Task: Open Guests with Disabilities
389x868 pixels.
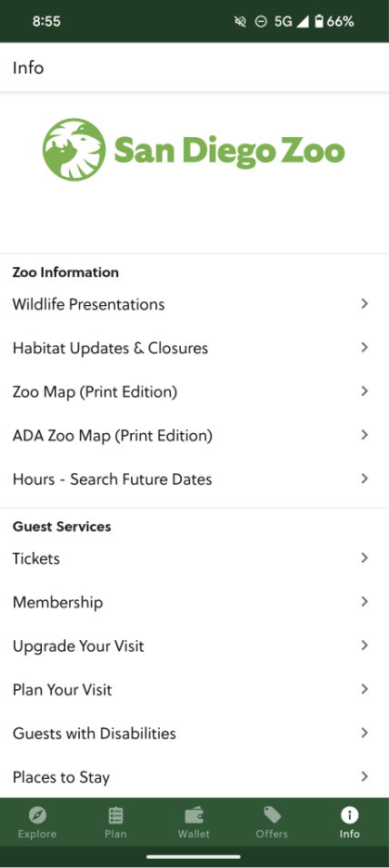Action: pyautogui.click(x=194, y=733)
